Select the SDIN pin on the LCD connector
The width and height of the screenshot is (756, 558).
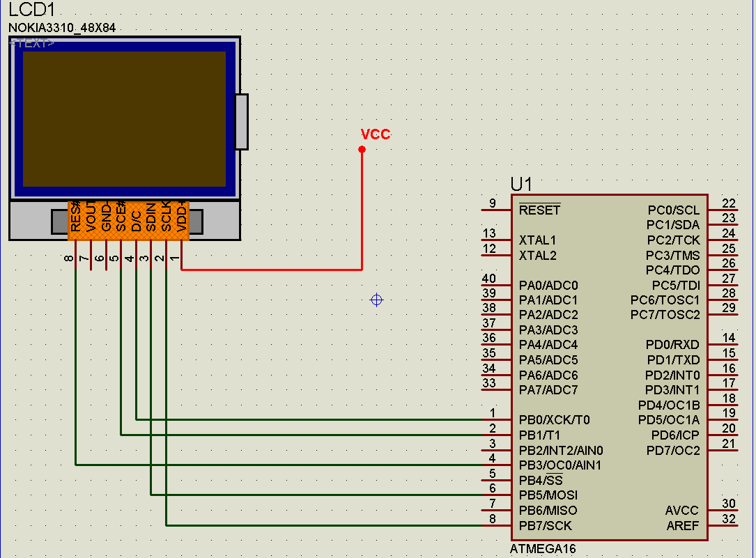151,217
